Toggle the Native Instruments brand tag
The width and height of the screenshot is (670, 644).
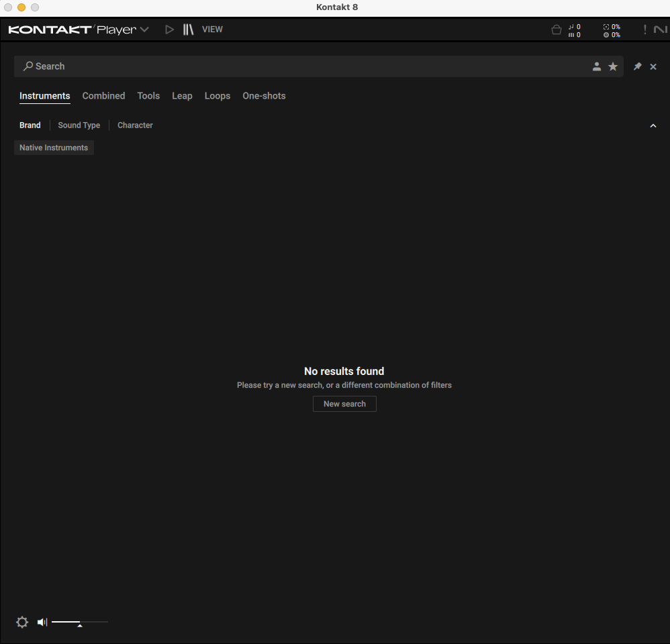coord(54,148)
